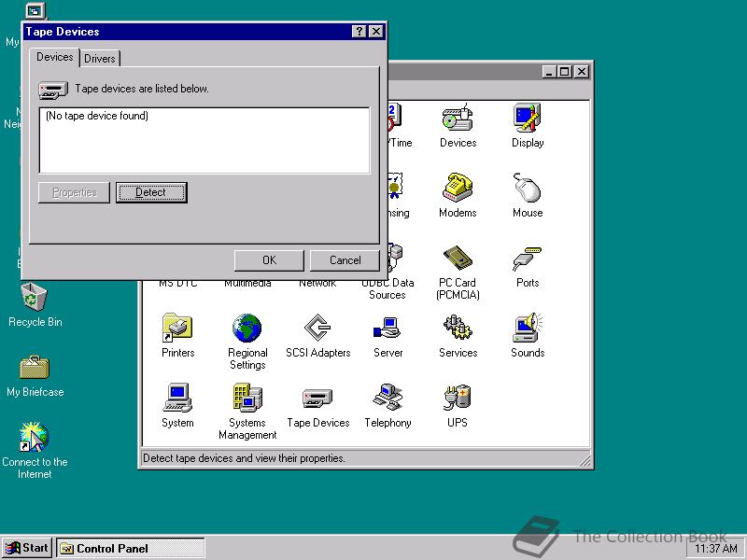Select the Devices tab in Tape Devices
Viewport: 747px width, 560px height.
pos(55,57)
